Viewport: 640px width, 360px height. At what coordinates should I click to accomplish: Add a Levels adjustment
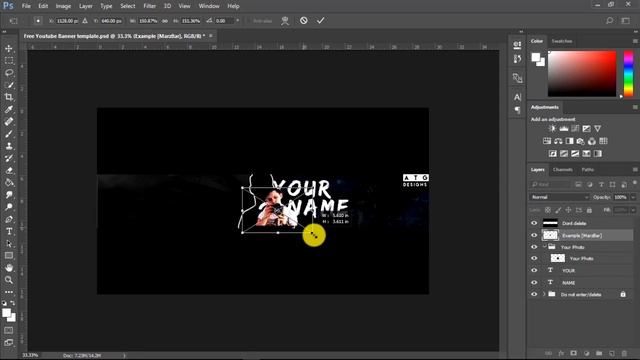click(564, 129)
